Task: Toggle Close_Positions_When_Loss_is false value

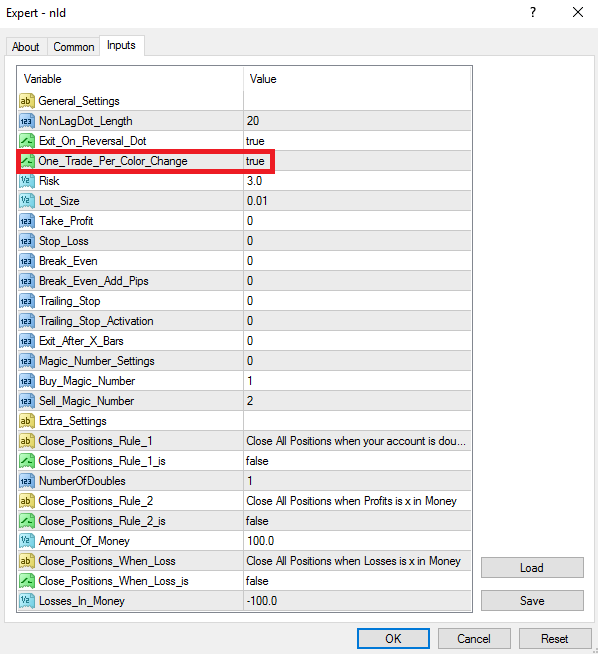Action: [357, 581]
